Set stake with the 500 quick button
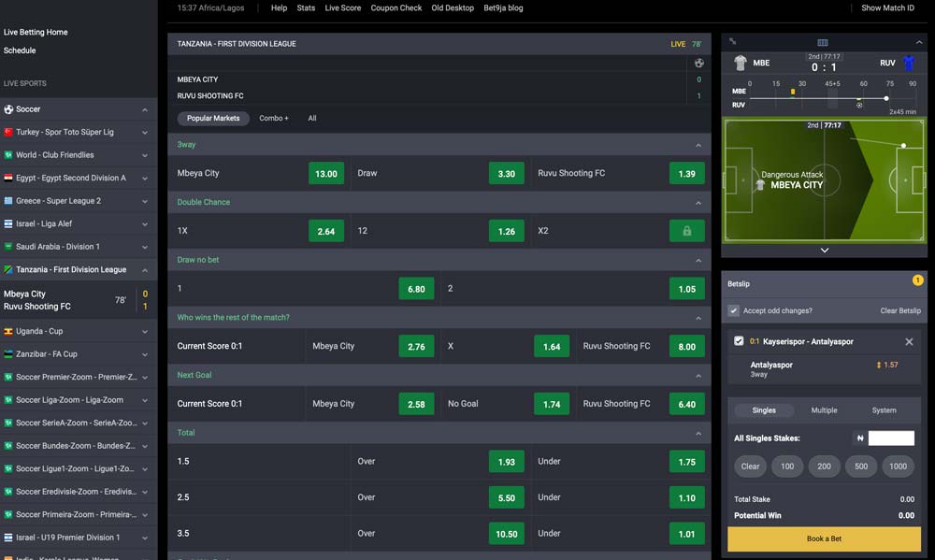The height and width of the screenshot is (560, 935). [861, 467]
